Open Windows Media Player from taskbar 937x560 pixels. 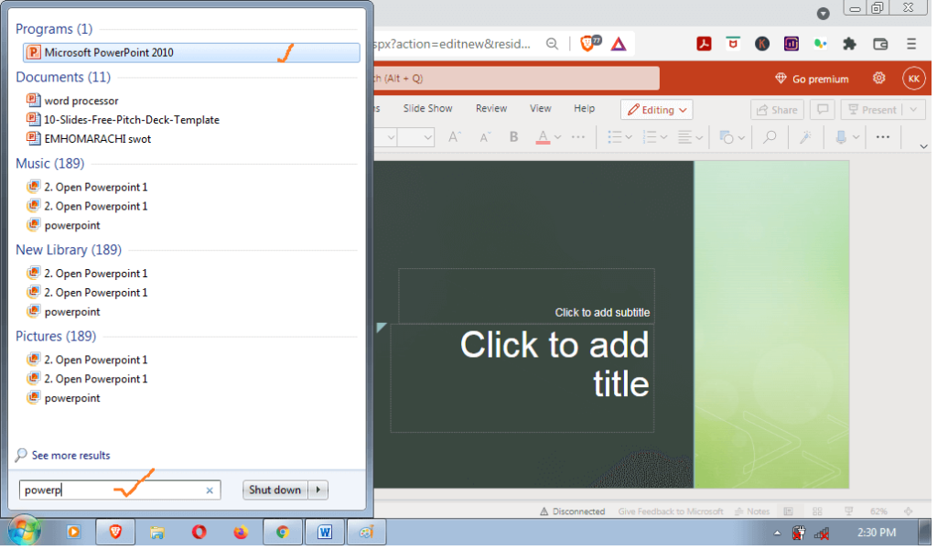pyautogui.click(x=73, y=533)
